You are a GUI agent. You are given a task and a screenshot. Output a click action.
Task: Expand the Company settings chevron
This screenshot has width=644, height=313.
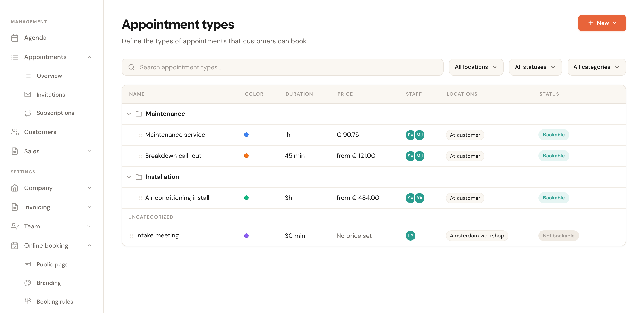(89, 188)
